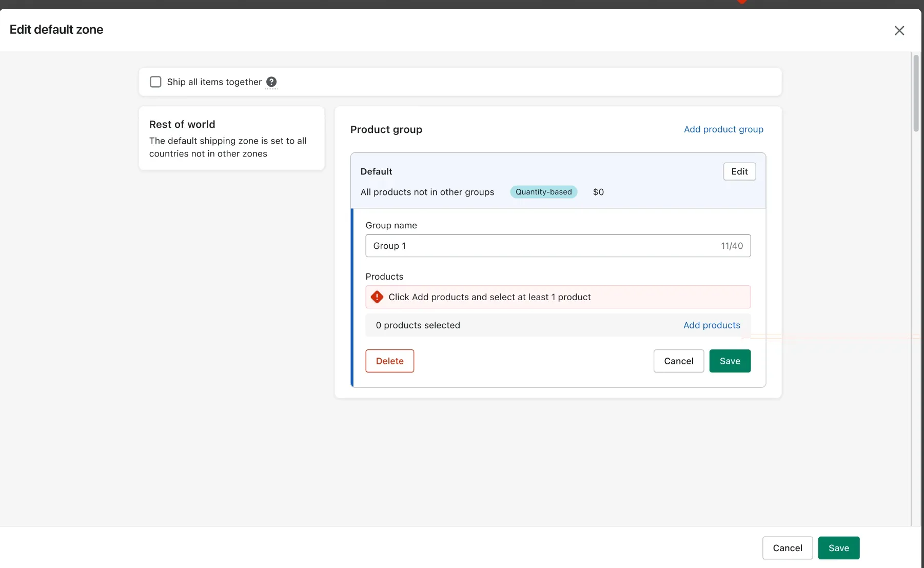Click the Quantity-based badge
This screenshot has height=568, width=924.
click(543, 192)
